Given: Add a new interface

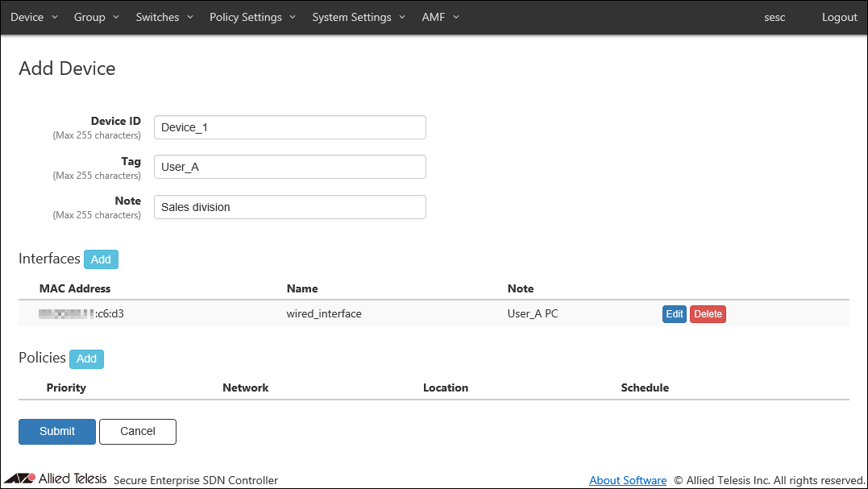Looking at the screenshot, I should click(x=101, y=259).
